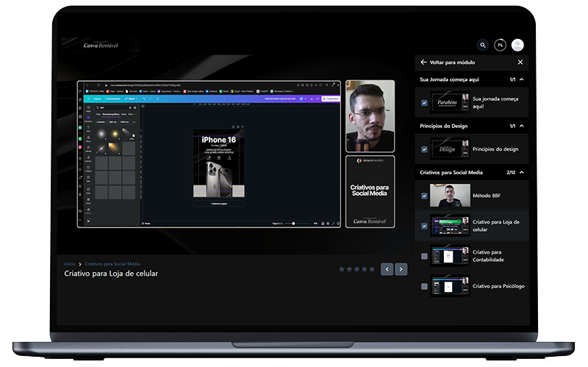Collapse the Criativos para Social Media section

pos(521,172)
